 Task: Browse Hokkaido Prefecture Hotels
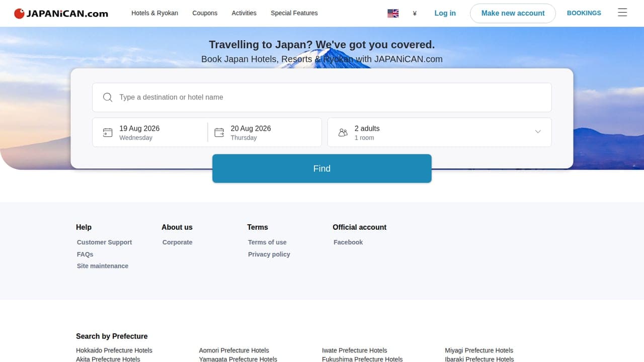click(114, 350)
